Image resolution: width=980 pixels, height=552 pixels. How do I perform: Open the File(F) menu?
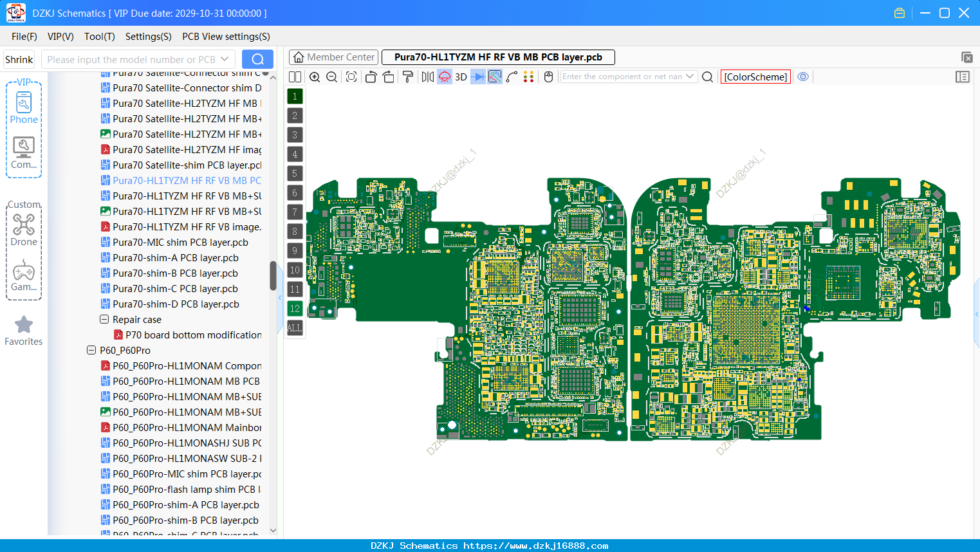24,37
